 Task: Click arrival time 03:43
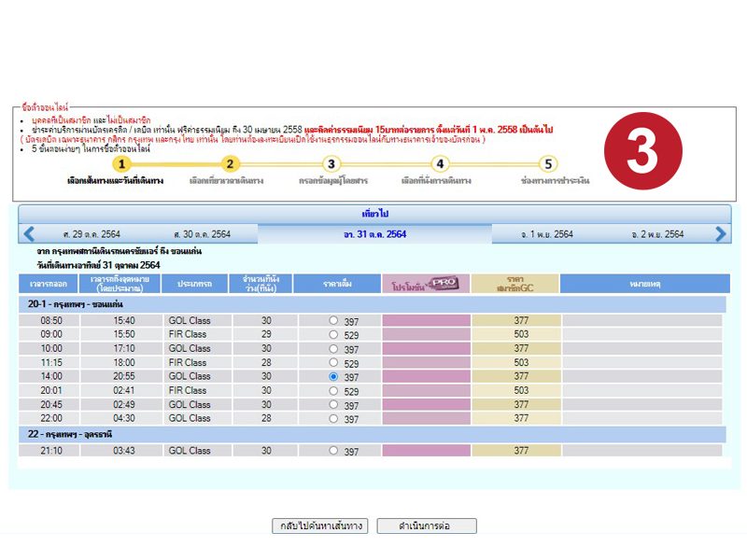coord(124,451)
